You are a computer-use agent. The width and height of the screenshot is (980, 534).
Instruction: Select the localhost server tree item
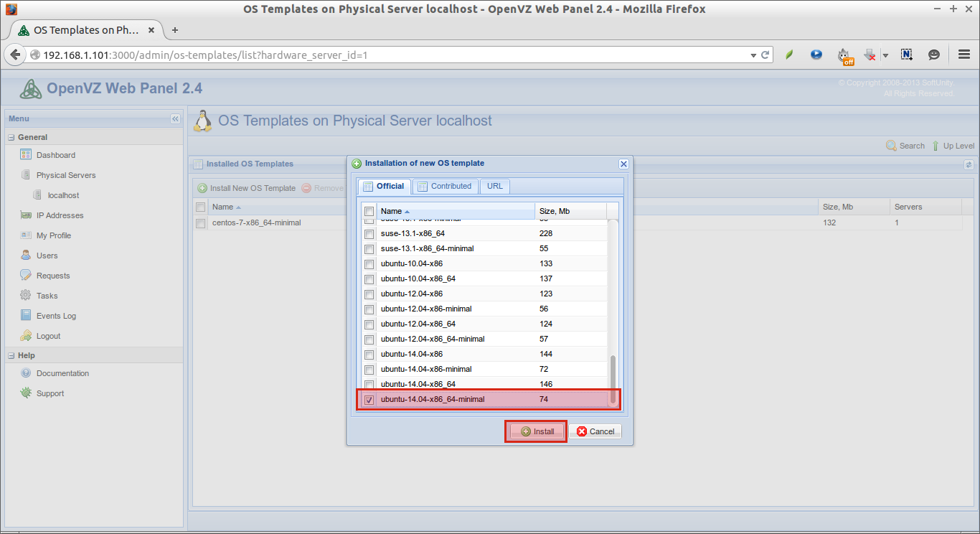[63, 195]
